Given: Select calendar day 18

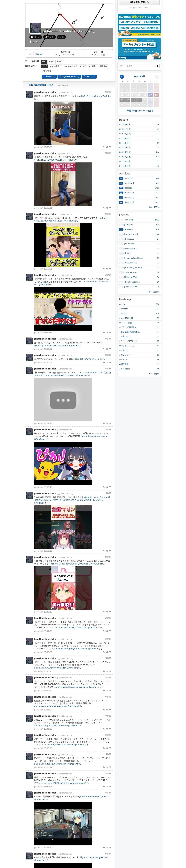Looking at the screenshot, I should [x=156, y=95].
